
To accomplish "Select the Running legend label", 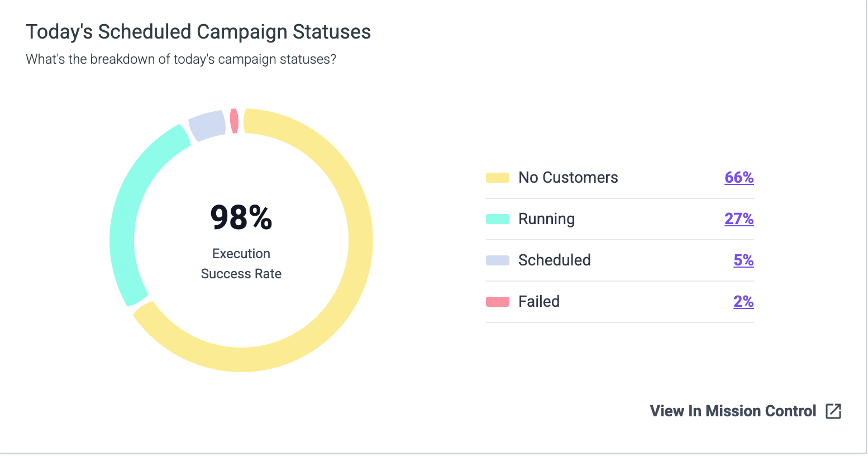I will pyautogui.click(x=546, y=219).
